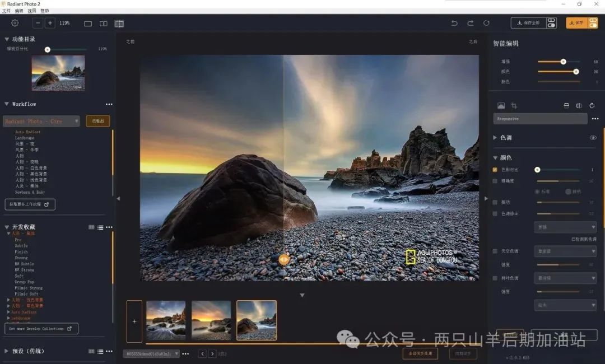Rotate image icon in editor panel
This screenshot has height=364, width=605.
[592, 106]
